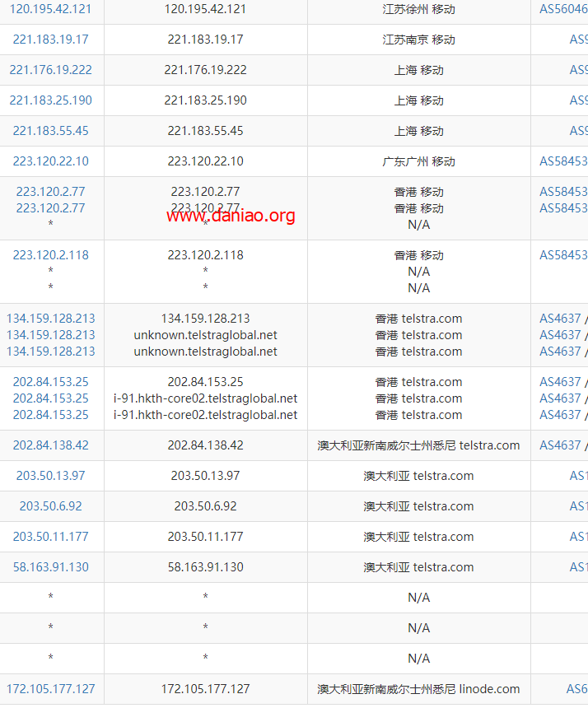
Task: Open the blue 202.84.138.42 IP link
Action: coord(50,445)
